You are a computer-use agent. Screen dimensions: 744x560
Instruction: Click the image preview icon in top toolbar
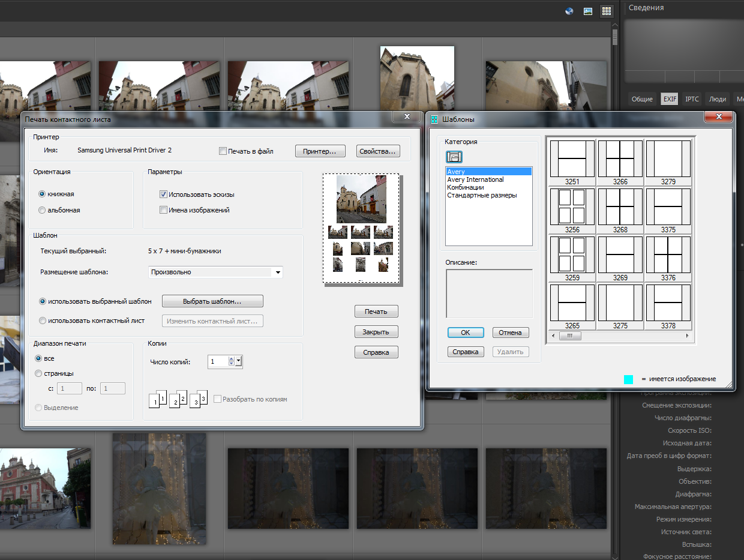tap(587, 10)
